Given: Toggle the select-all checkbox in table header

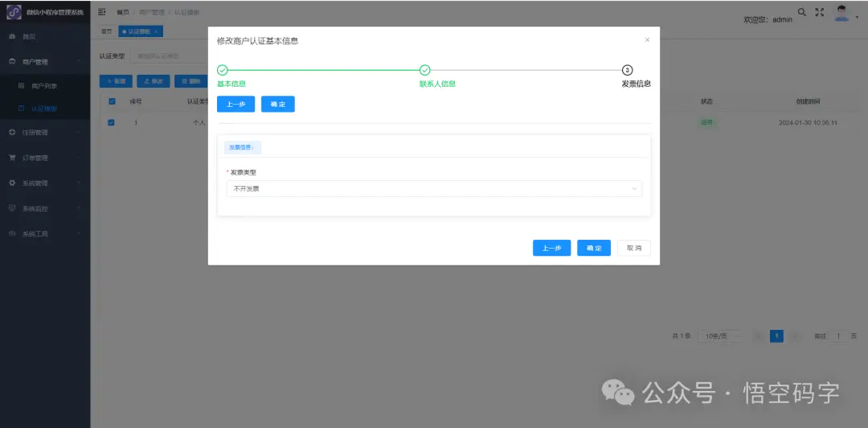Looking at the screenshot, I should point(112,101).
